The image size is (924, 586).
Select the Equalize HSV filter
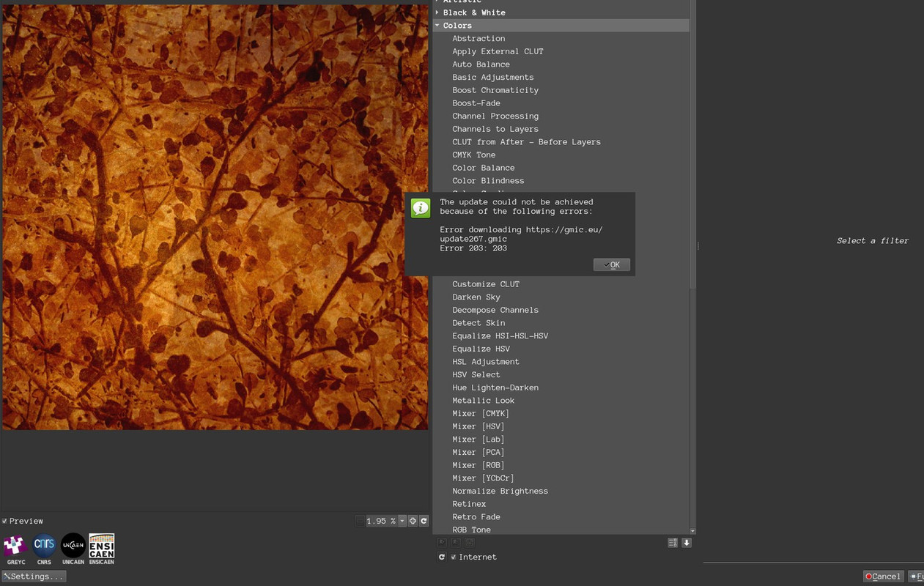pos(481,349)
